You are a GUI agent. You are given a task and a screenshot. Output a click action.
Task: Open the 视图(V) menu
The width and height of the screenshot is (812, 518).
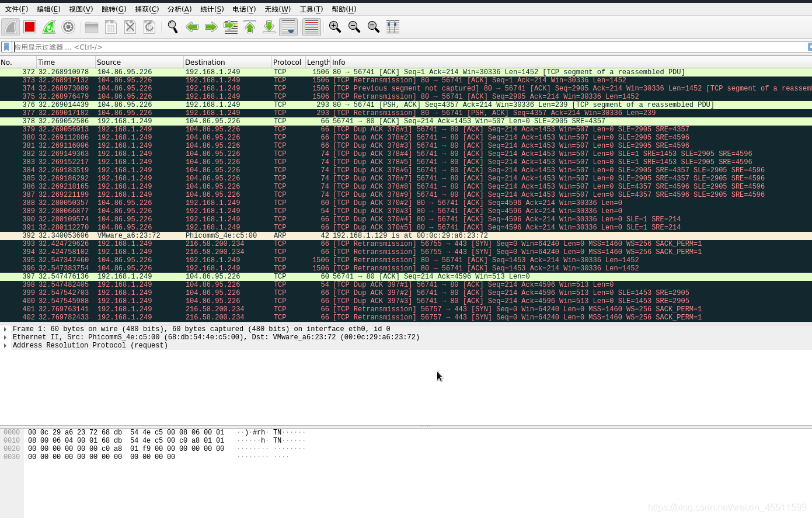coord(81,9)
